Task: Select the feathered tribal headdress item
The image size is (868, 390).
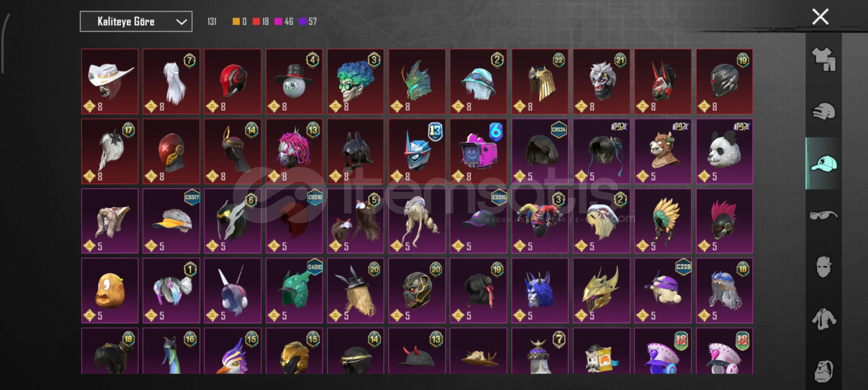Action: 663,221
